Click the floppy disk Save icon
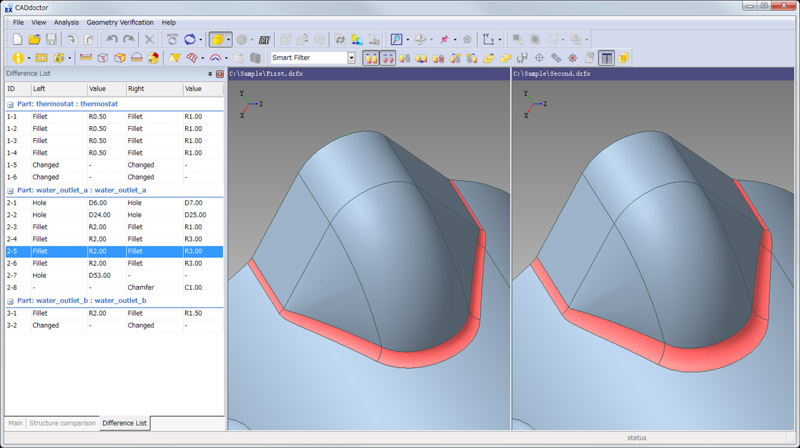 pos(51,39)
